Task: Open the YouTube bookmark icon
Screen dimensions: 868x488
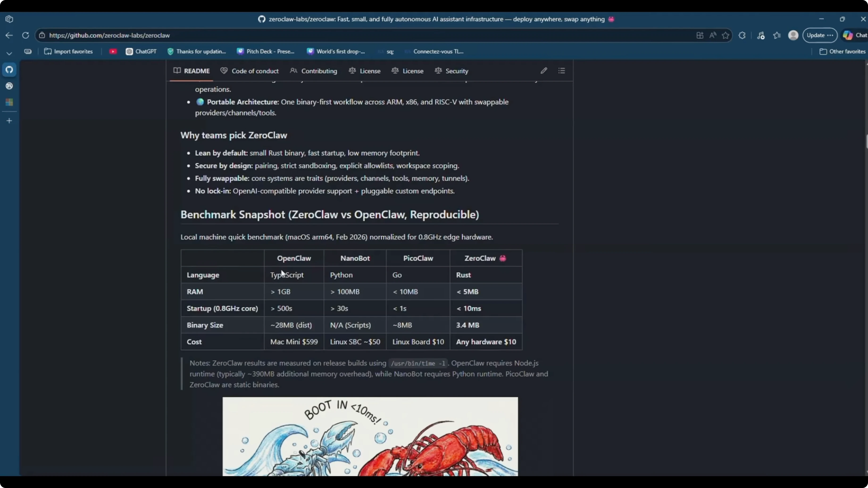Action: coord(113,52)
